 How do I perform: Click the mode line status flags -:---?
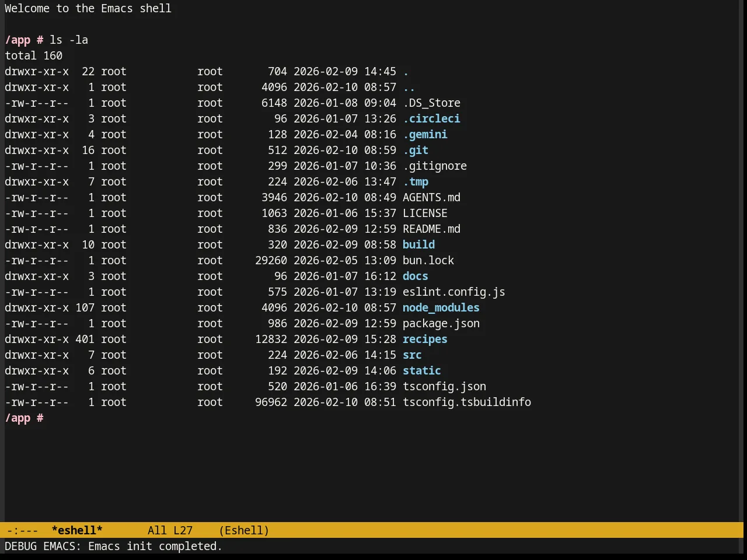(23, 530)
